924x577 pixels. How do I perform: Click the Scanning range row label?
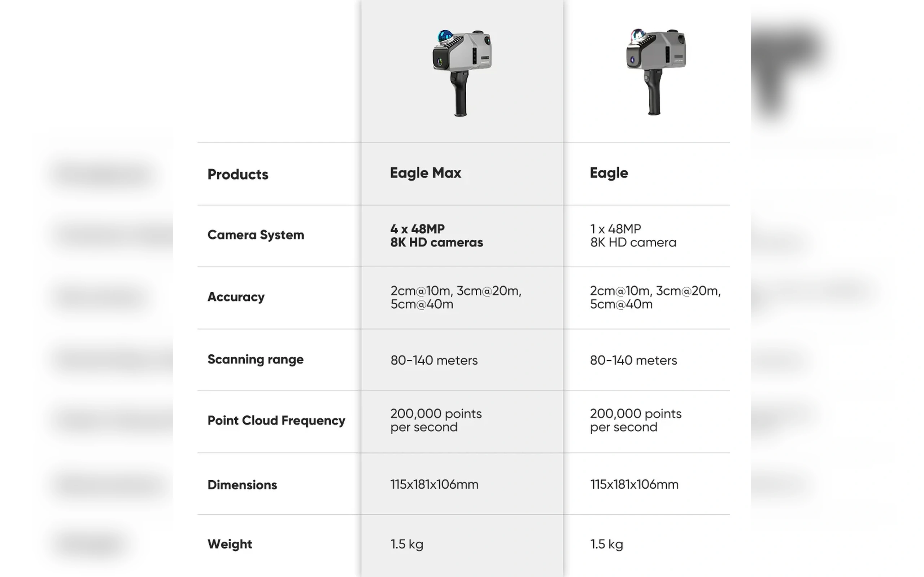(x=255, y=359)
